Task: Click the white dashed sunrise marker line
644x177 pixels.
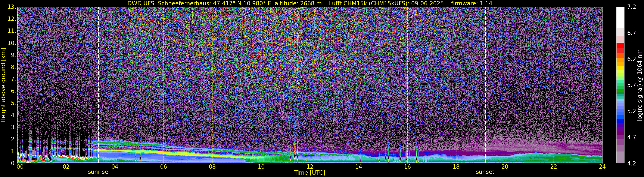Action: tap(98, 85)
